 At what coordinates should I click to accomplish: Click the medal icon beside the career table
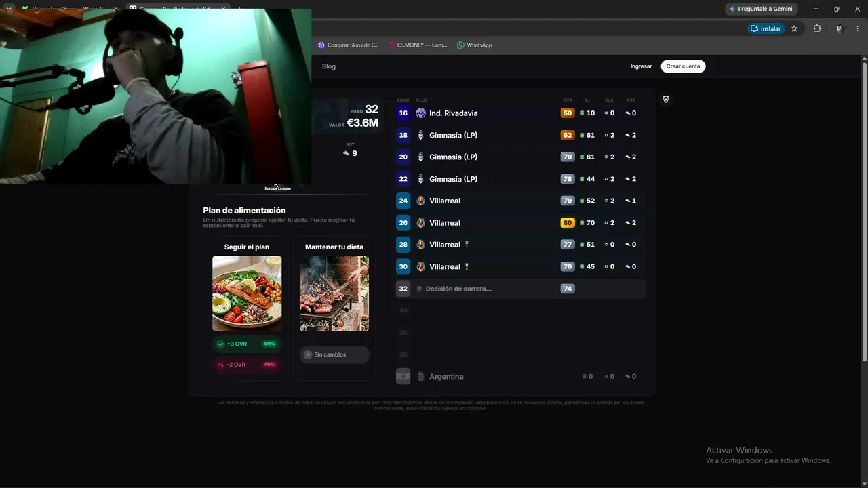coord(666,100)
